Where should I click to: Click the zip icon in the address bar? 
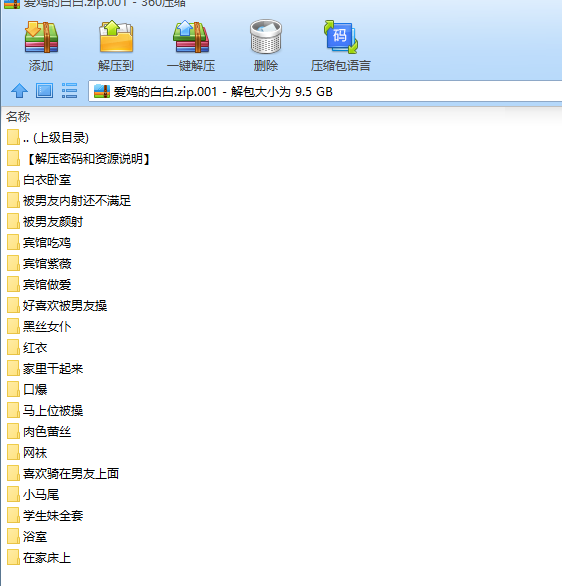(x=102, y=91)
